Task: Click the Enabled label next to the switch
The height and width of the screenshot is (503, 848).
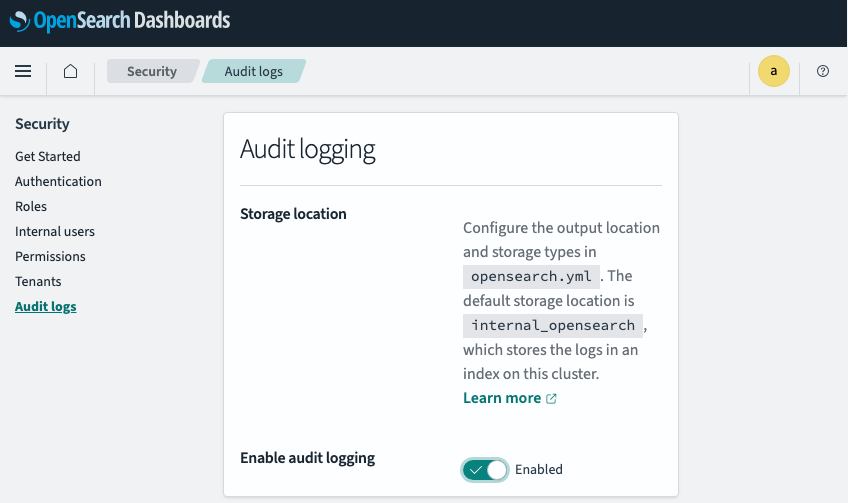Action: pos(539,469)
